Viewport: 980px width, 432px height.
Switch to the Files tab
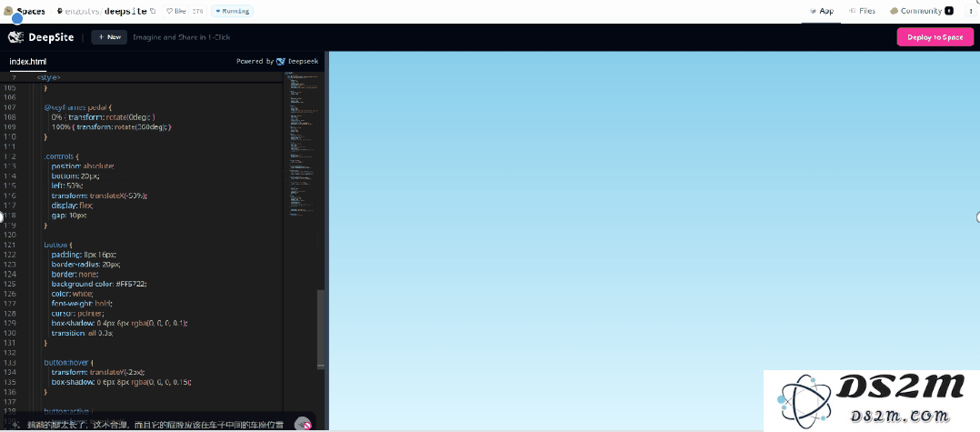[x=862, y=11]
